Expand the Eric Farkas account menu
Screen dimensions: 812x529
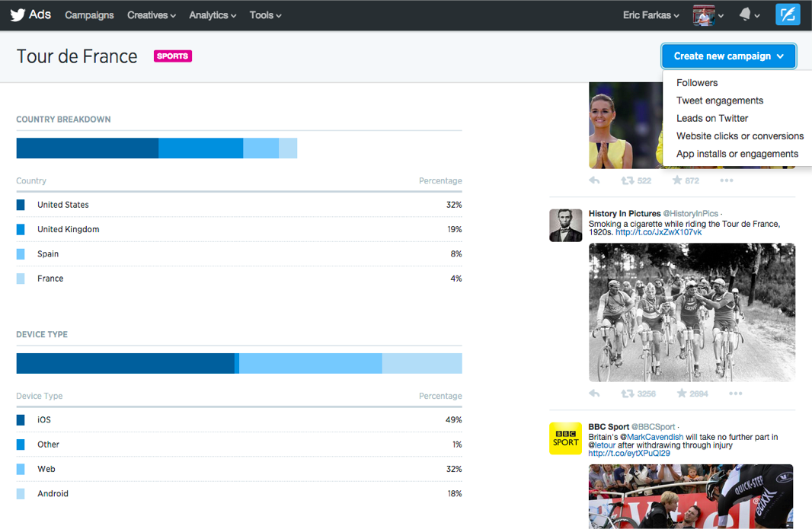651,15
